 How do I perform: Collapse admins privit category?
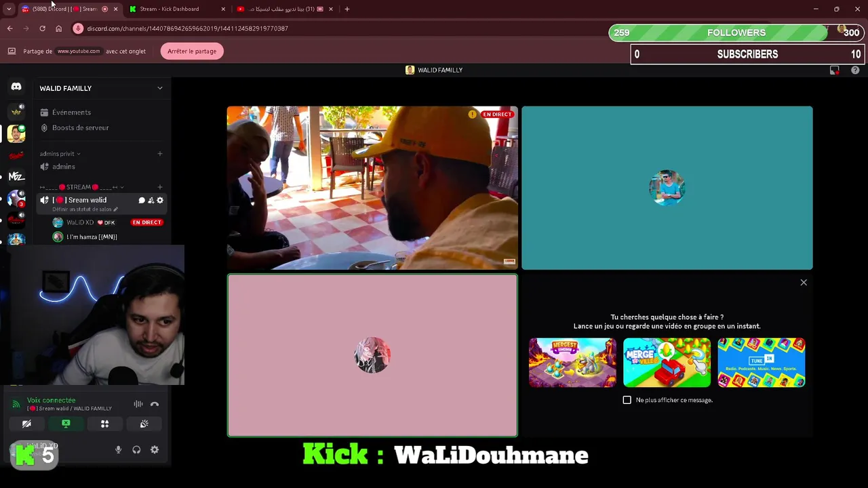click(x=60, y=154)
